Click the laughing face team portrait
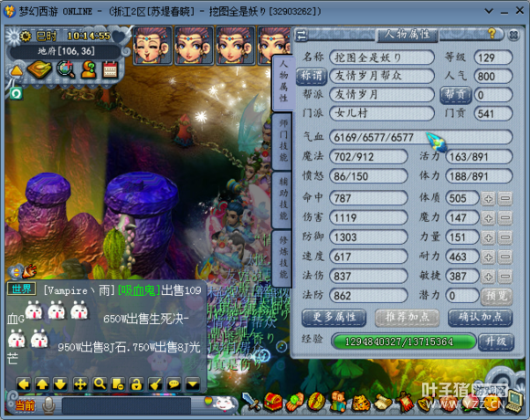This screenshot has height=420, width=530. pyautogui.click(x=153, y=46)
